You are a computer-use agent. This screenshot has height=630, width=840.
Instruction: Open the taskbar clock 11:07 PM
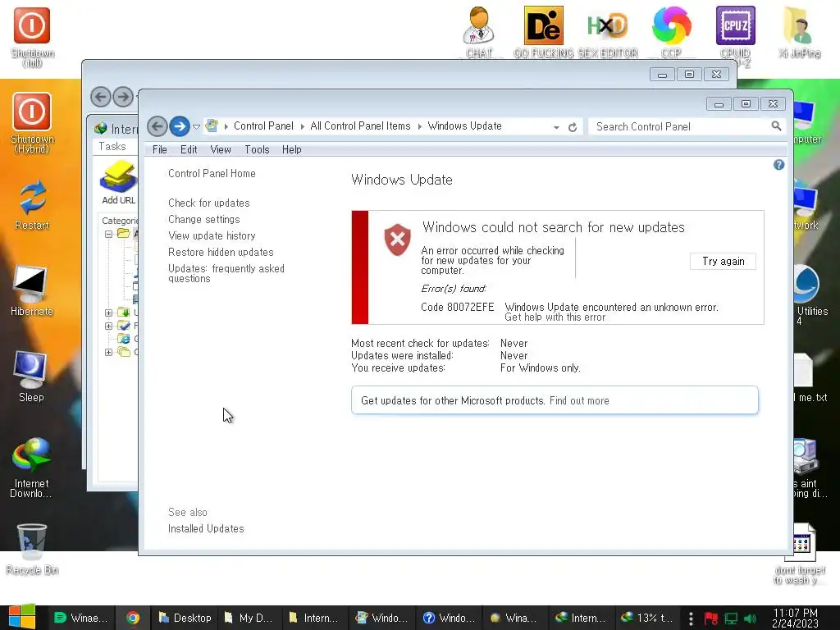click(x=796, y=618)
